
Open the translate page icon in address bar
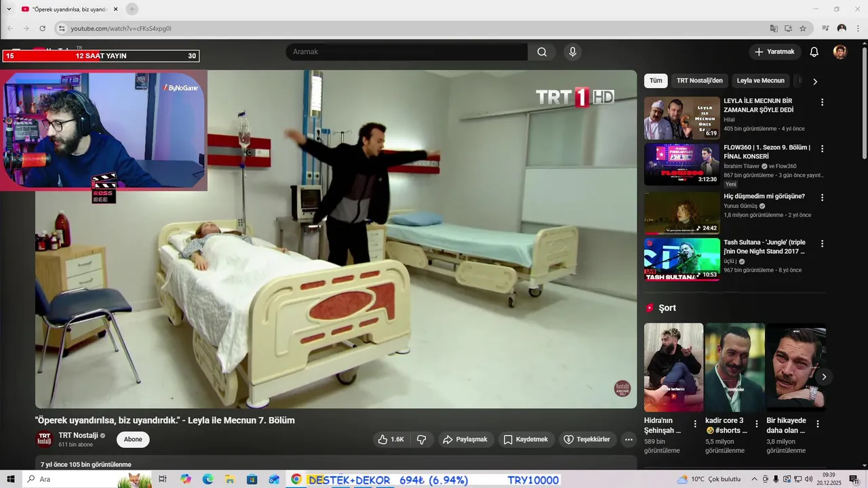pos(774,28)
